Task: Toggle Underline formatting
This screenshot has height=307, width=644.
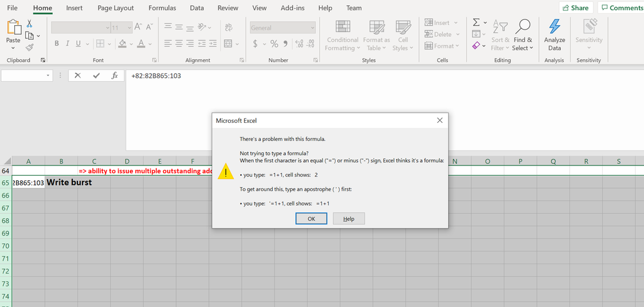Action: tap(77, 44)
